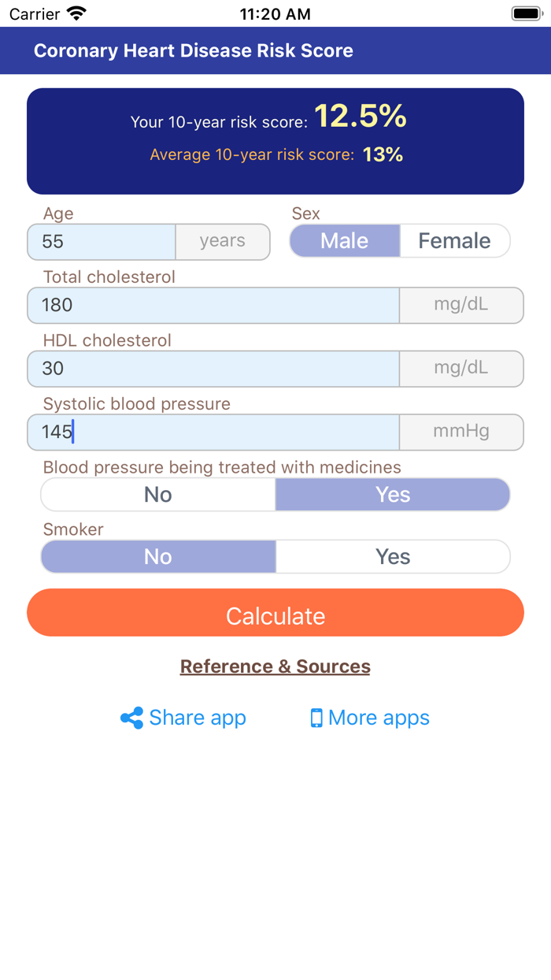The height and width of the screenshot is (980, 551).
Task: Select Male as the sex
Action: pos(345,241)
